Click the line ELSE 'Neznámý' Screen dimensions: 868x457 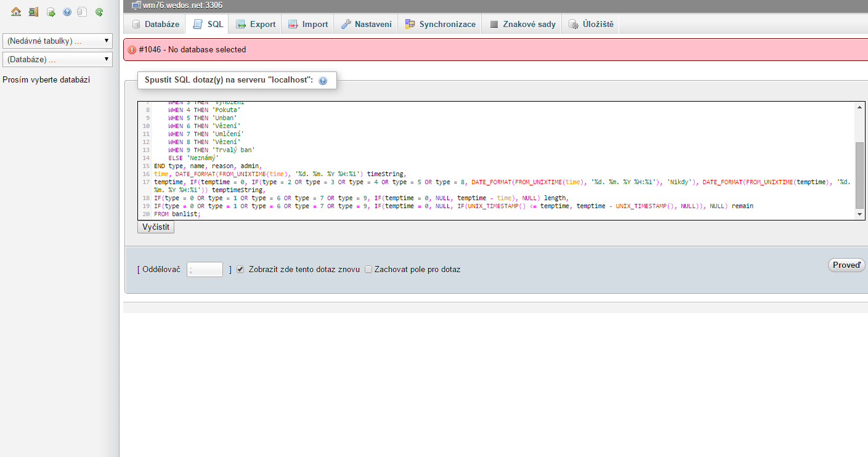pos(193,158)
